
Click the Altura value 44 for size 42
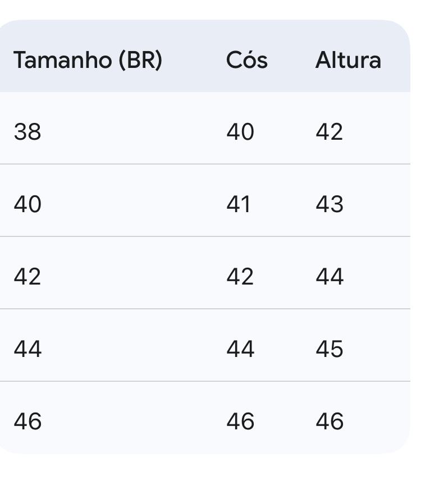(329, 277)
